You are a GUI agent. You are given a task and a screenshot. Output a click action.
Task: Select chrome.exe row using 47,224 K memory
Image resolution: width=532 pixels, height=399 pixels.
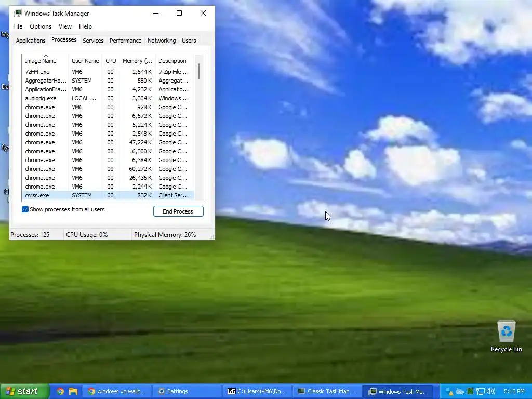108,142
